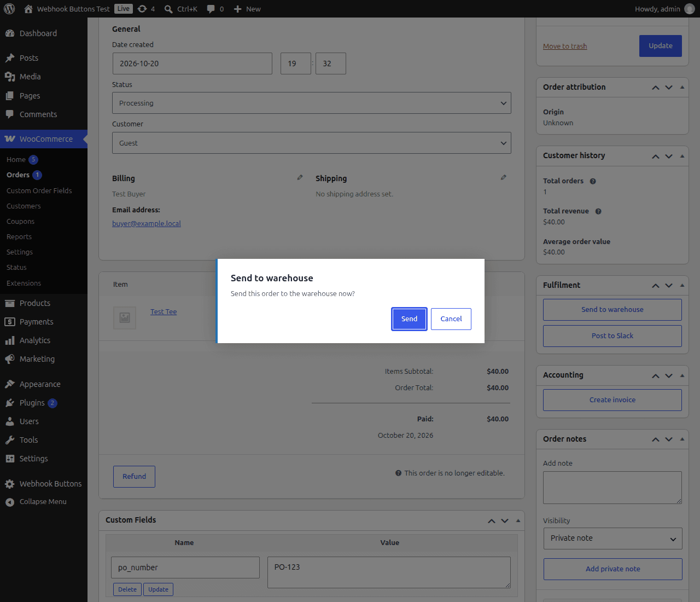Viewport: 700px width, 602px height.
Task: Click the WordPress logo icon
Action: 9,9
